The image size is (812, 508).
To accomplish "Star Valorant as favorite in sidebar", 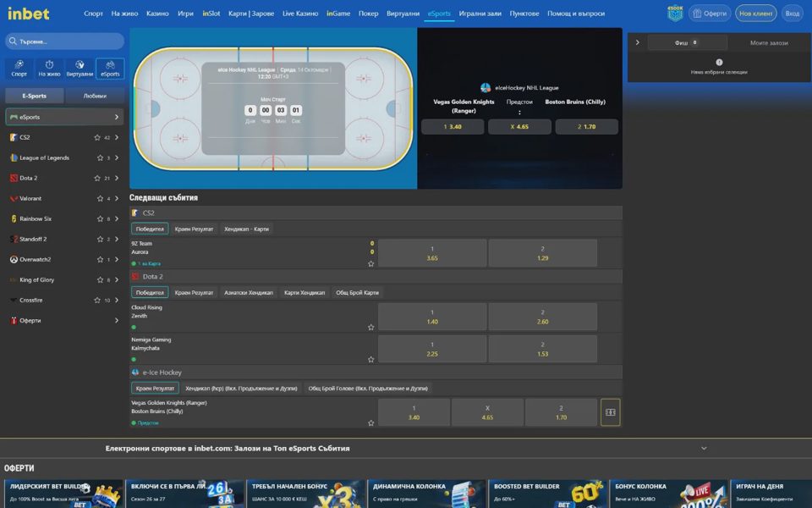I will (x=100, y=198).
